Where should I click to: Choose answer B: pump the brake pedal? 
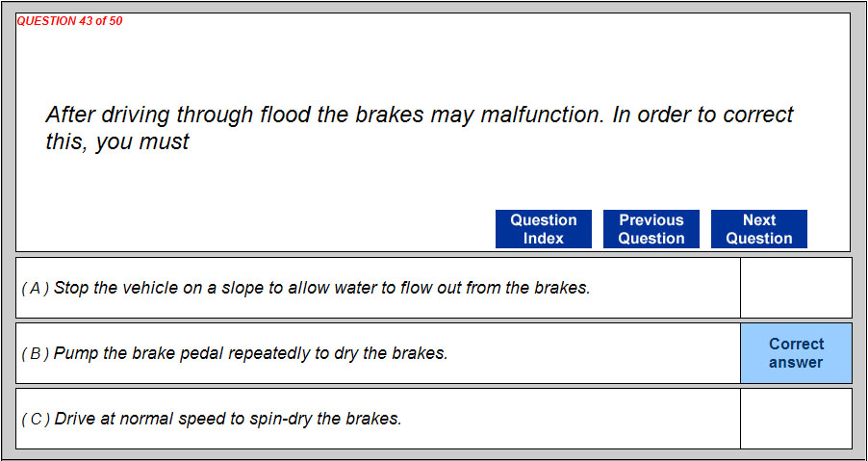tap(250, 353)
